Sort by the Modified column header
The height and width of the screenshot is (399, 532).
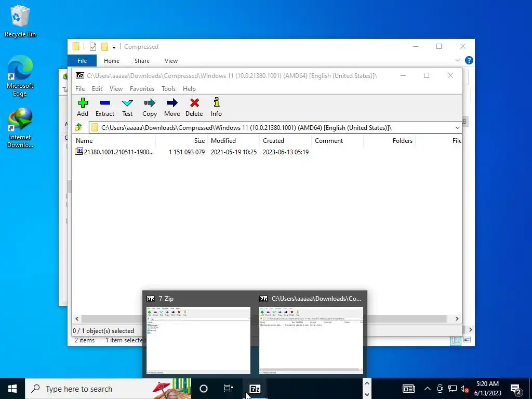coord(233,140)
